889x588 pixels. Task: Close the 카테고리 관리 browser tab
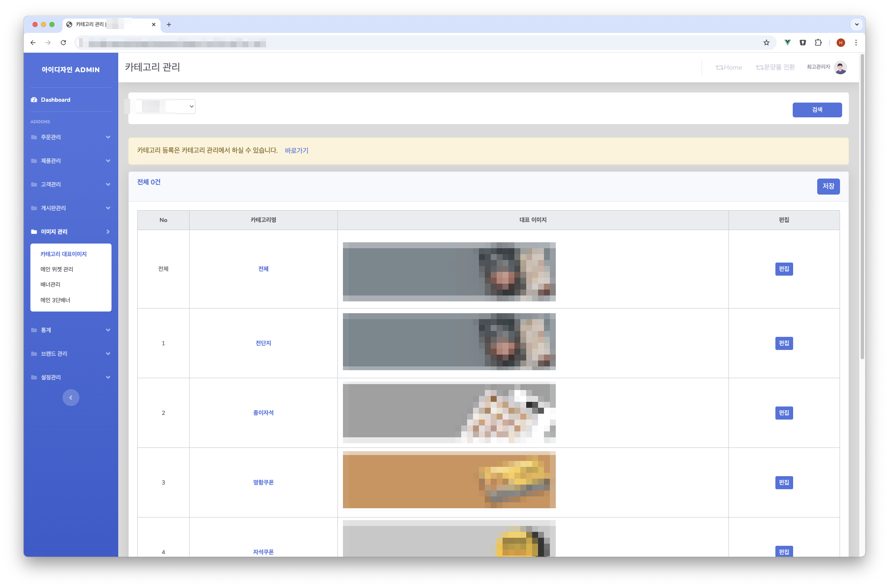pos(154,24)
